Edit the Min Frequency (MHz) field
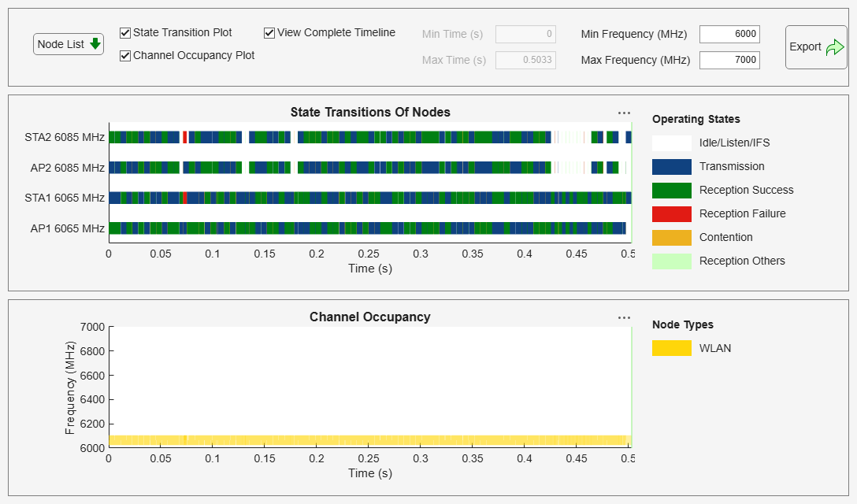 (729, 35)
